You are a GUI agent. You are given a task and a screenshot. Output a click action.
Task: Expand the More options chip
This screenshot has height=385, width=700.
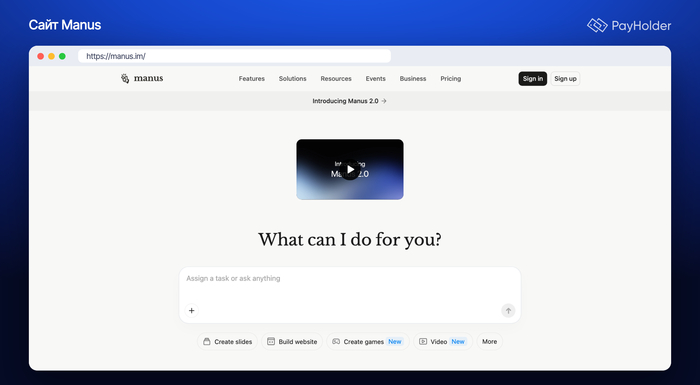pos(489,342)
